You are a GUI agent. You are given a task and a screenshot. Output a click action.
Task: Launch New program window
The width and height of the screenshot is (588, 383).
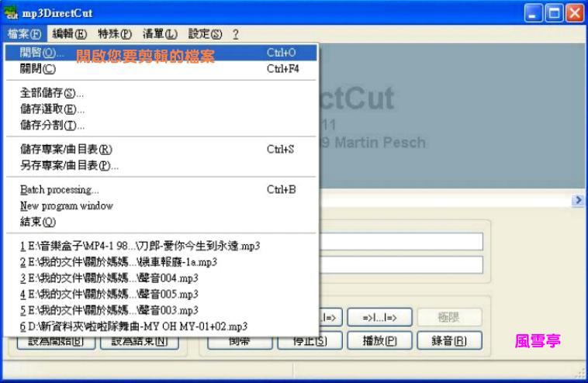tap(161, 205)
